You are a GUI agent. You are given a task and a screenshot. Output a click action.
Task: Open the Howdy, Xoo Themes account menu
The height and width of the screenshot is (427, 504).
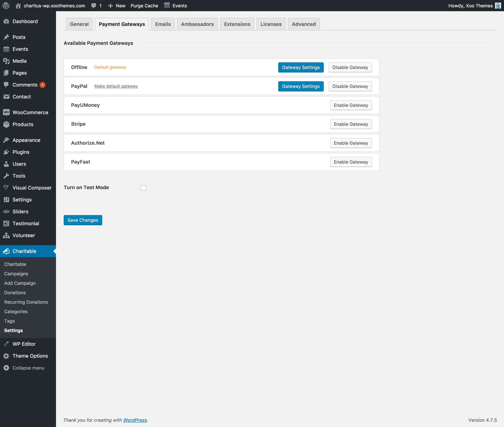[470, 6]
